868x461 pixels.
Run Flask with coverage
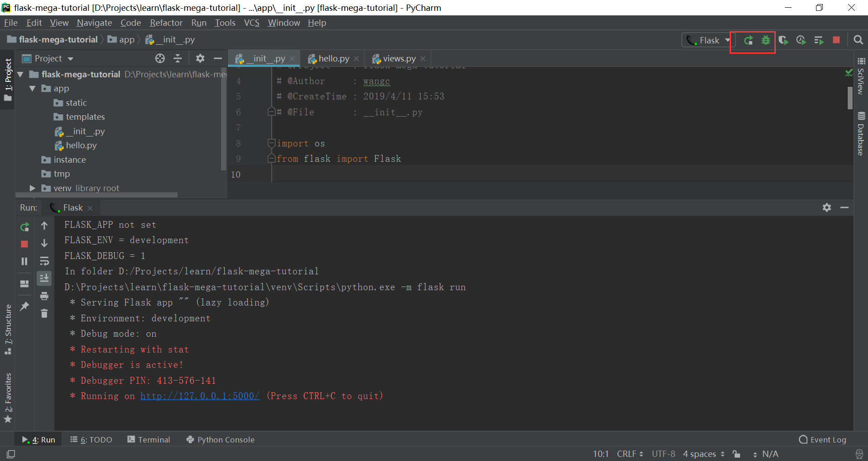tap(783, 40)
